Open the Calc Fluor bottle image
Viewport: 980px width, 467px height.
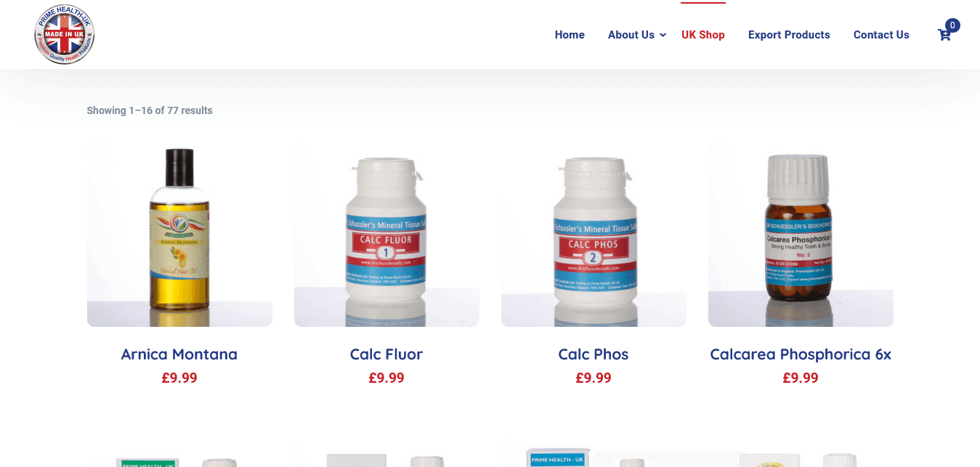point(386,234)
